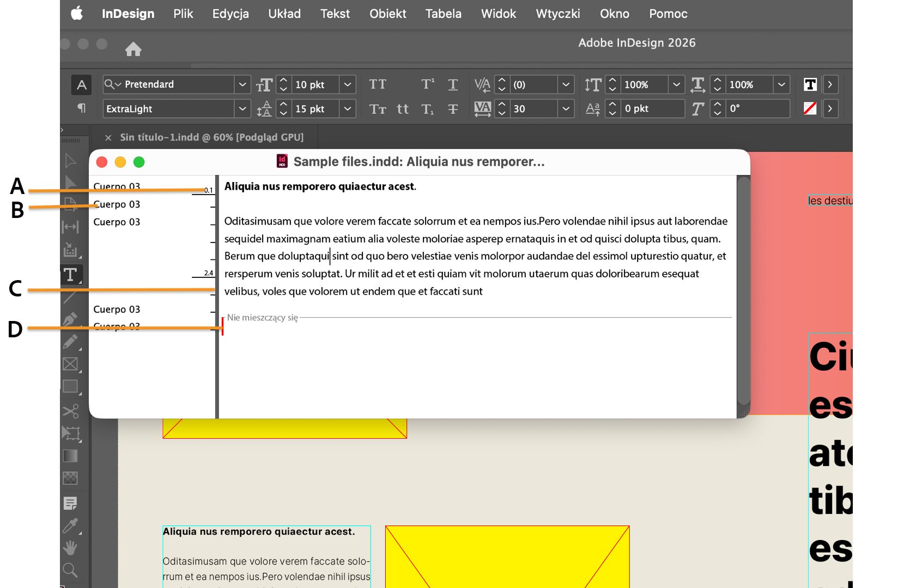Viewport: 910px width, 588px height.
Task: Click the text fill color swatch
Action: pyautogui.click(x=810, y=84)
